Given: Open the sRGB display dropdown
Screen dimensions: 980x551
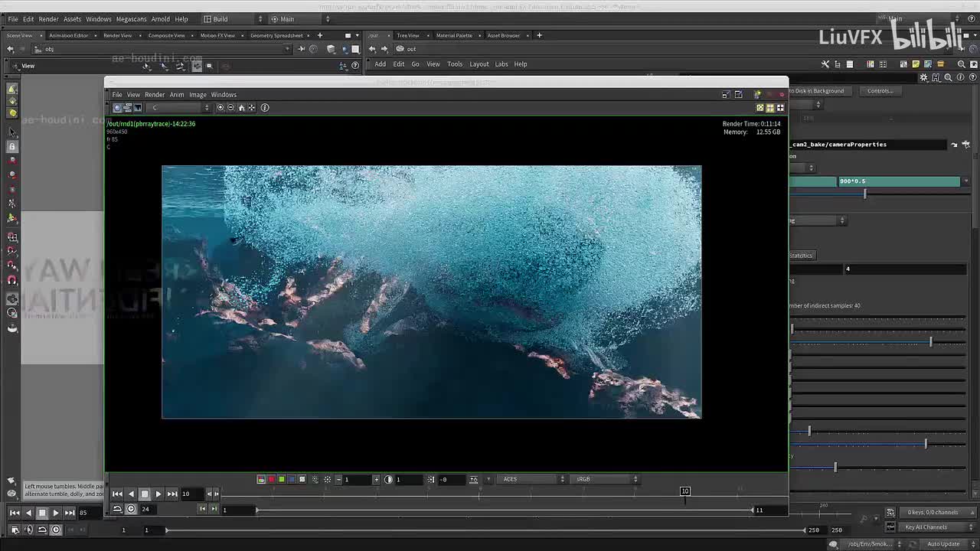Looking at the screenshot, I should (x=605, y=479).
